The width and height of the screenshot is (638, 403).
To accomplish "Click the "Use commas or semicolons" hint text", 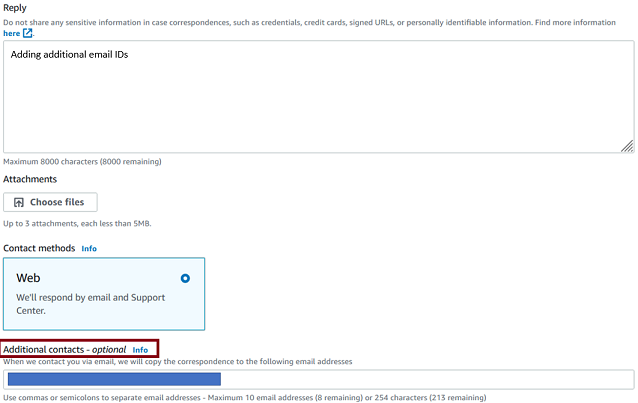I will coord(245,398).
